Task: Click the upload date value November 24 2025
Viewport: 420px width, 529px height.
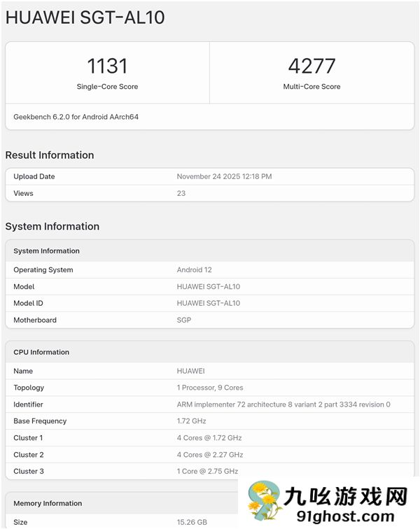Action: tap(224, 176)
